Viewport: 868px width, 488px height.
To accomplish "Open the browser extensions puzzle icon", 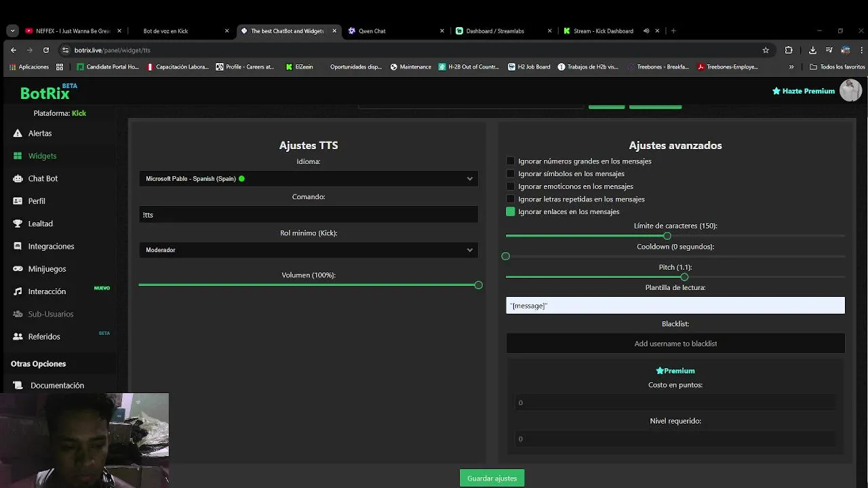I will (x=789, y=50).
